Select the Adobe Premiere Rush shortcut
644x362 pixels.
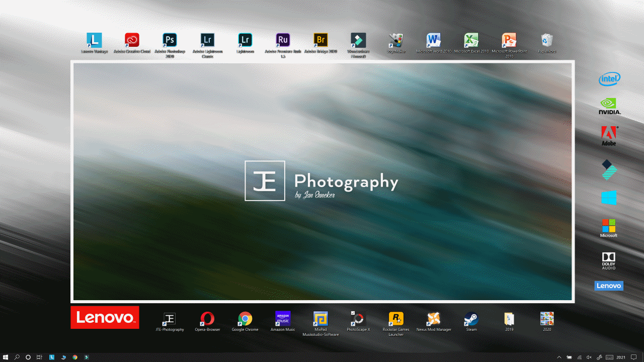pyautogui.click(x=283, y=45)
